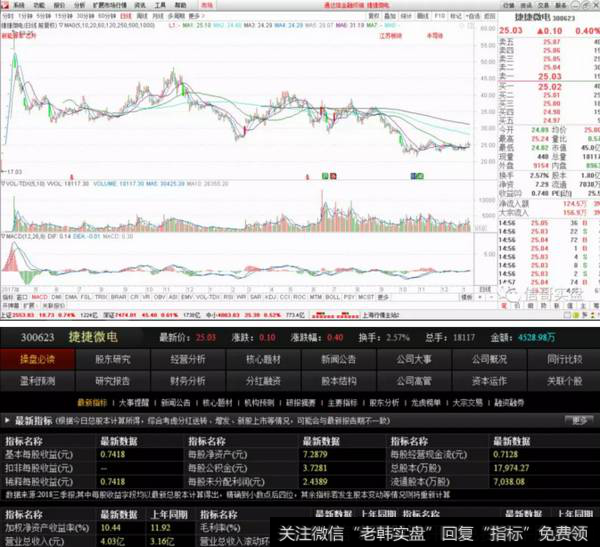Image resolution: width=600 pixels, height=547 pixels.
Task: Click the 返回 back button
Action: (490, 16)
